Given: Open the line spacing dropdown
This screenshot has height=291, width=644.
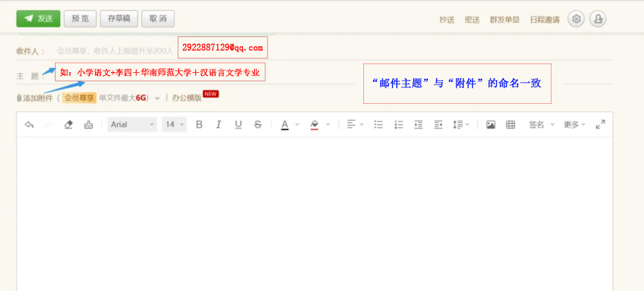Looking at the screenshot, I should (x=461, y=124).
